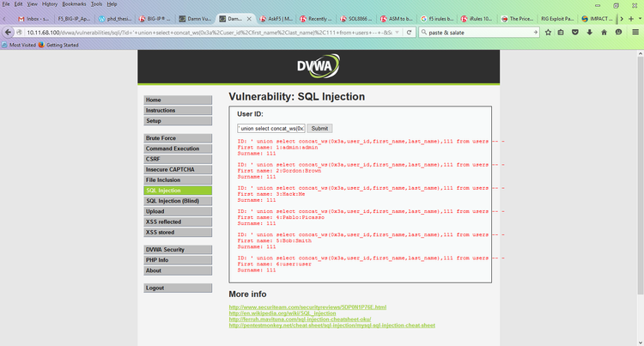Screen dimensions: 644x346
Task: Go to File Inclusion page
Action: pyautogui.click(x=178, y=179)
